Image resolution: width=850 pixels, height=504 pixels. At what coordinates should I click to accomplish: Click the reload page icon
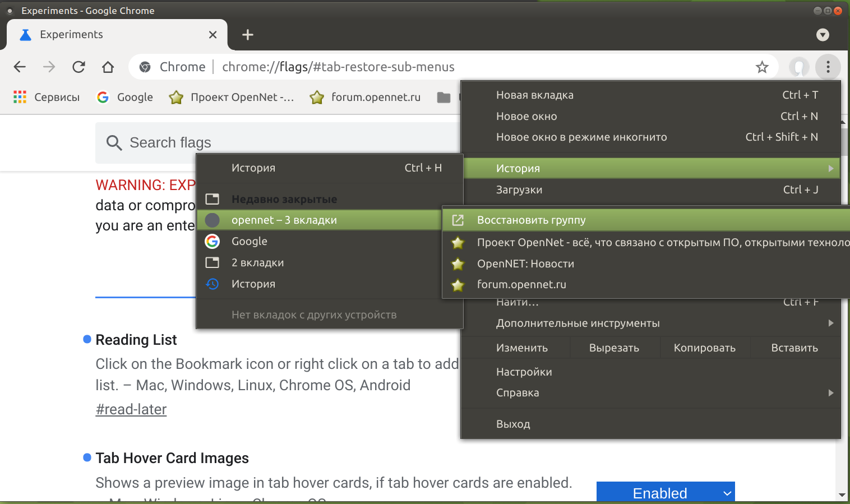pyautogui.click(x=78, y=67)
